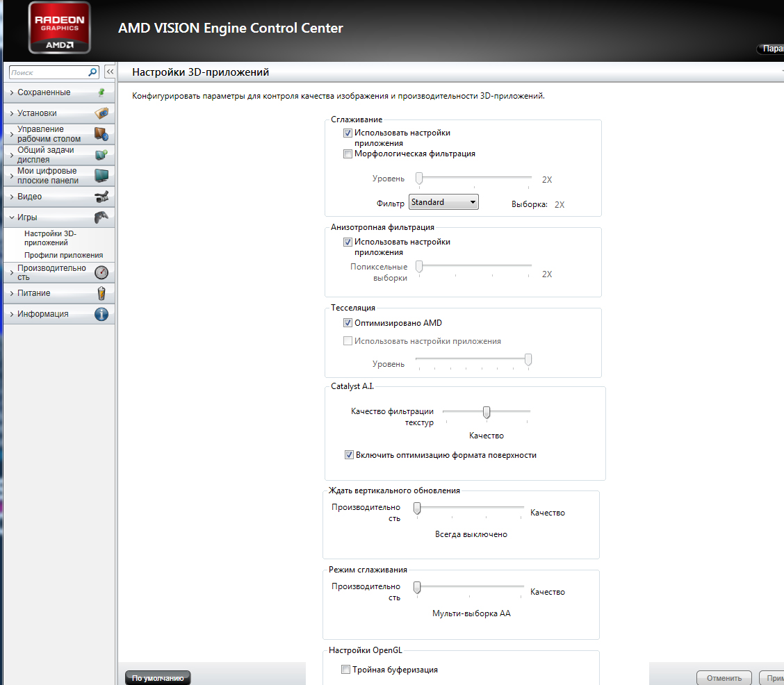Uncheck Оптимизировано AMD tessellation option

click(x=348, y=323)
